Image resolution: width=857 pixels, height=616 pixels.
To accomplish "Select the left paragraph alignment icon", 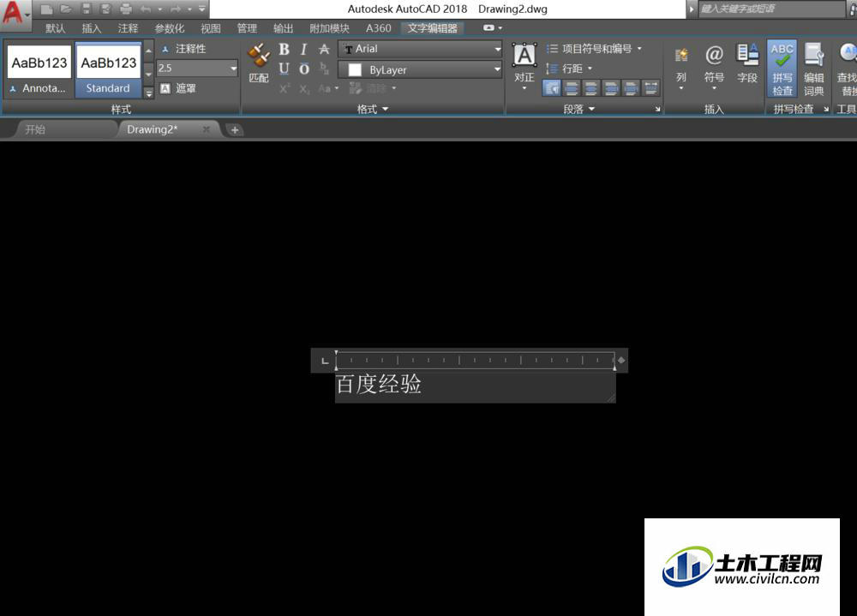I will click(x=571, y=88).
